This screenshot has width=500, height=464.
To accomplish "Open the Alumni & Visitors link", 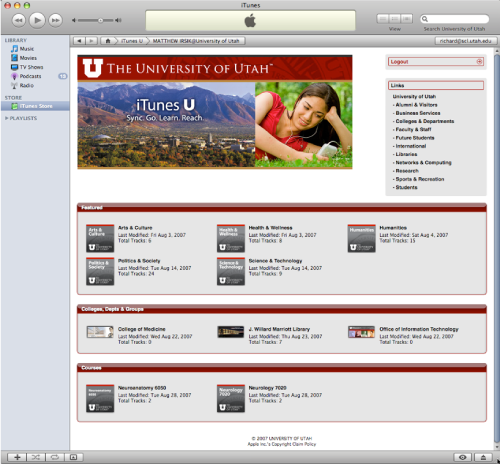I will pos(416,105).
